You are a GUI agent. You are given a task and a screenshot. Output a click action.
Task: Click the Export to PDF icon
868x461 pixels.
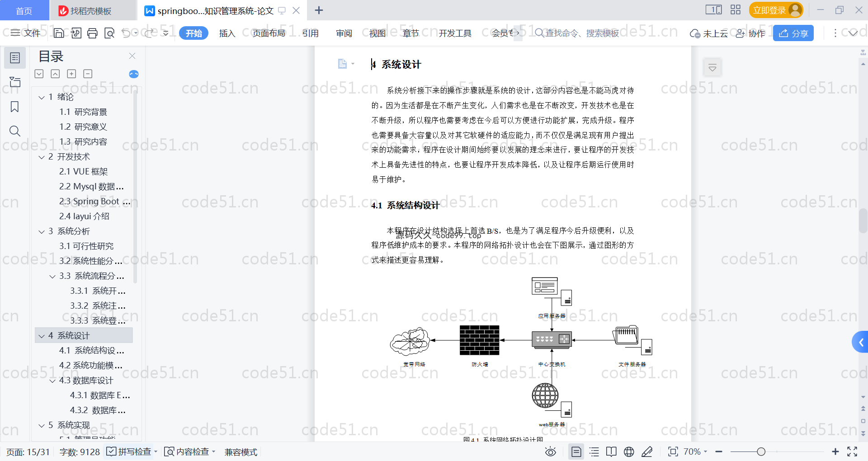[76, 33]
